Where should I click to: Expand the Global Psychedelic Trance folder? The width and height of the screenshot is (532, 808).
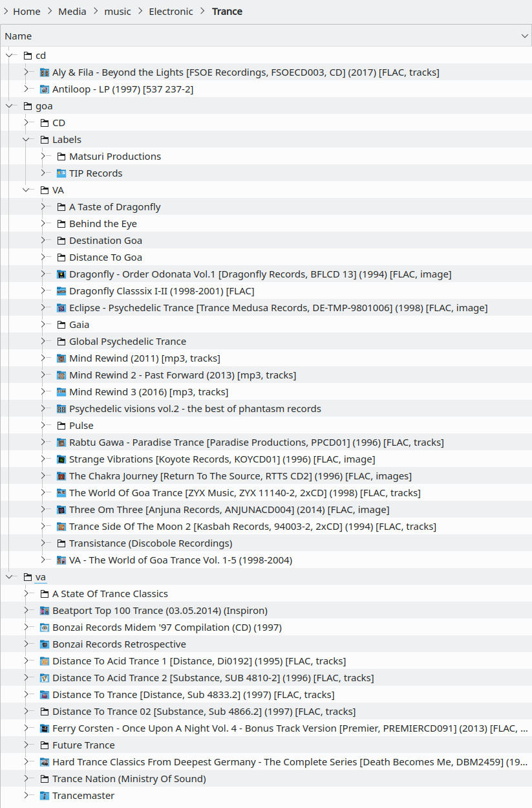click(43, 342)
